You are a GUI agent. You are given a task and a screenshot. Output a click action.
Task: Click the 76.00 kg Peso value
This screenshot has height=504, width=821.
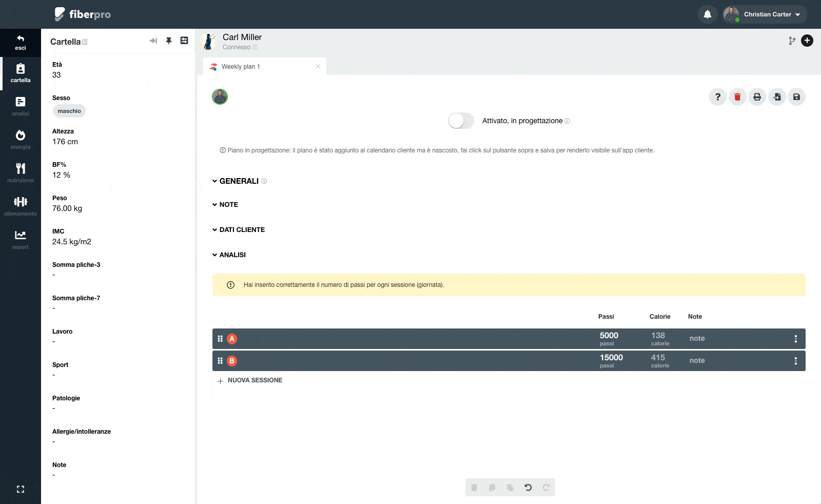(67, 208)
